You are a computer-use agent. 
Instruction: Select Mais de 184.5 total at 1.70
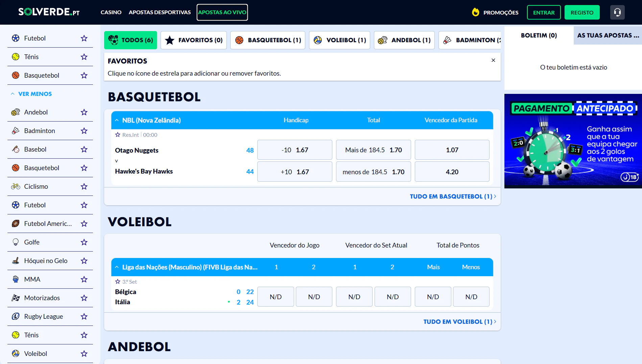[x=374, y=150]
